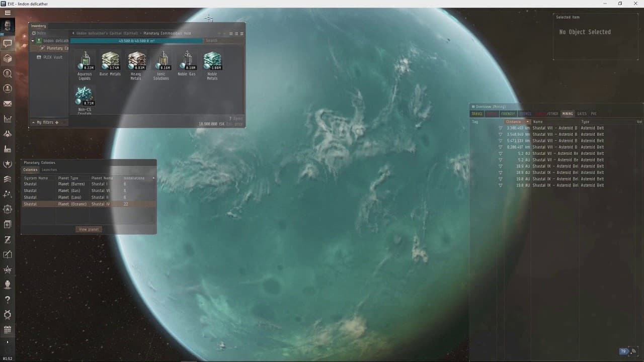Open the Help question mark icon
644x362 pixels.
click(x=8, y=300)
